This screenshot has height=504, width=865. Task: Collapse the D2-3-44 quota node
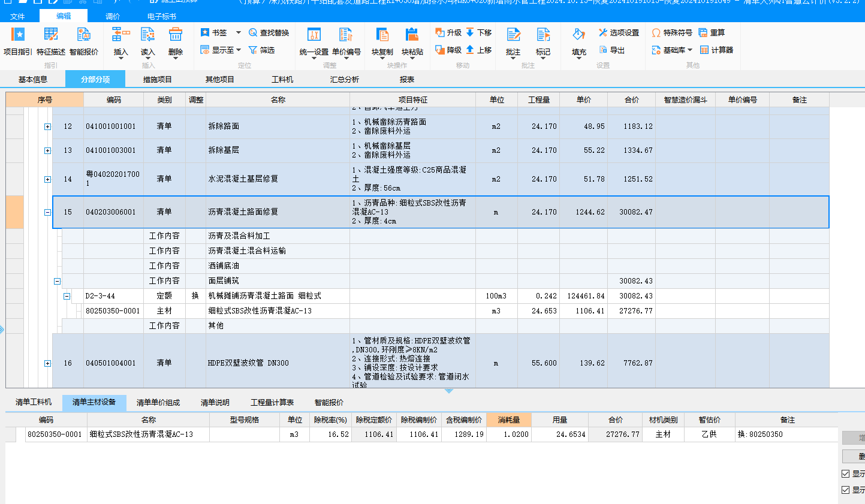click(x=67, y=296)
